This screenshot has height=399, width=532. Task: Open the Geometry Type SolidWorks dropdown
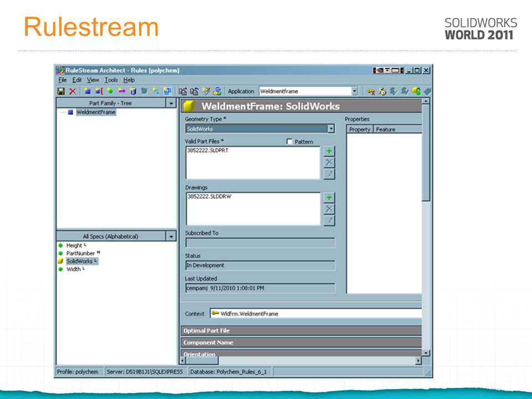(331, 129)
